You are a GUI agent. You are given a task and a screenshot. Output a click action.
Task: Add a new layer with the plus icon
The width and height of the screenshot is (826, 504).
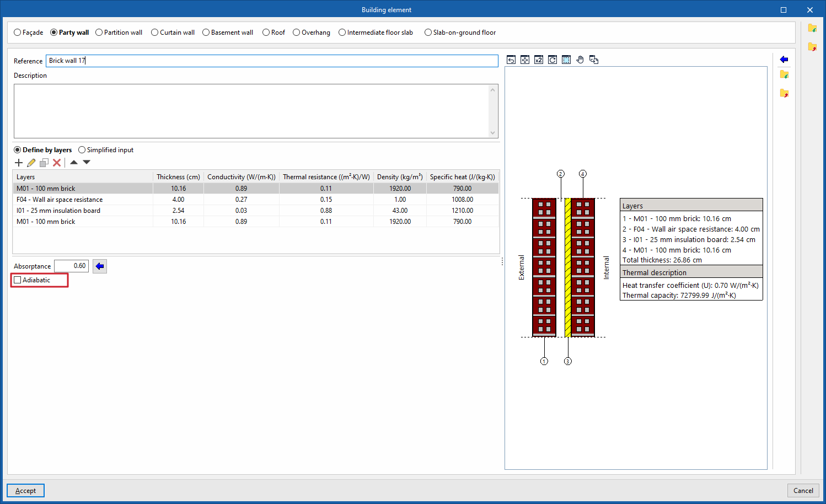click(19, 163)
